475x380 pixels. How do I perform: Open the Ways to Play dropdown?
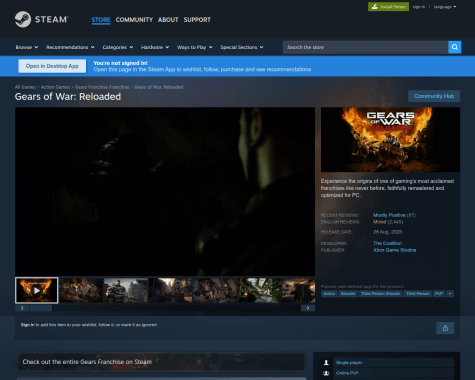coord(195,47)
